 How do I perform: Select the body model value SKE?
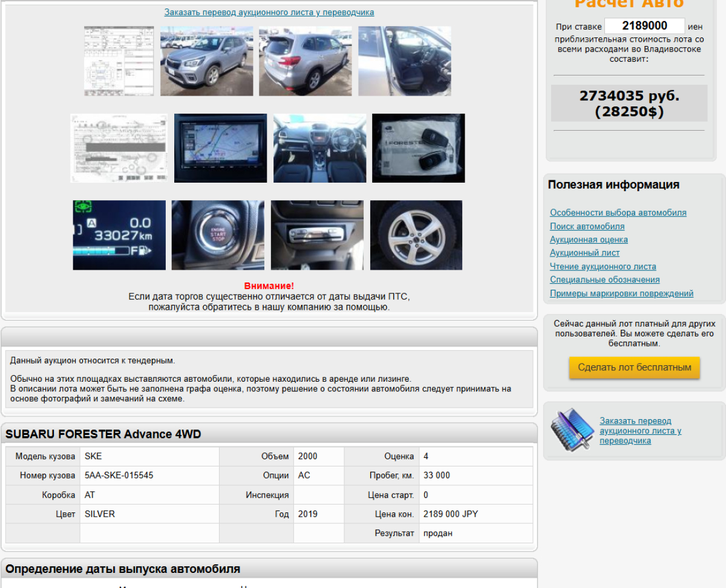point(93,456)
